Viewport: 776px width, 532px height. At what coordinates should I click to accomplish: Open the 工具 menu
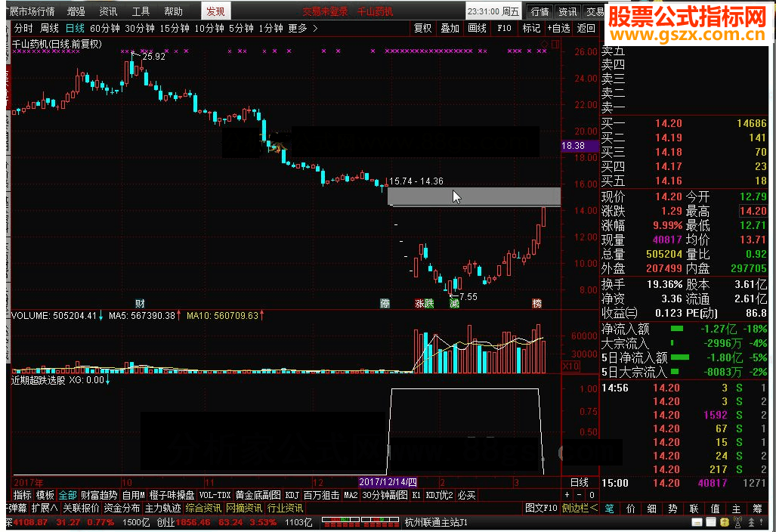pyautogui.click(x=141, y=11)
